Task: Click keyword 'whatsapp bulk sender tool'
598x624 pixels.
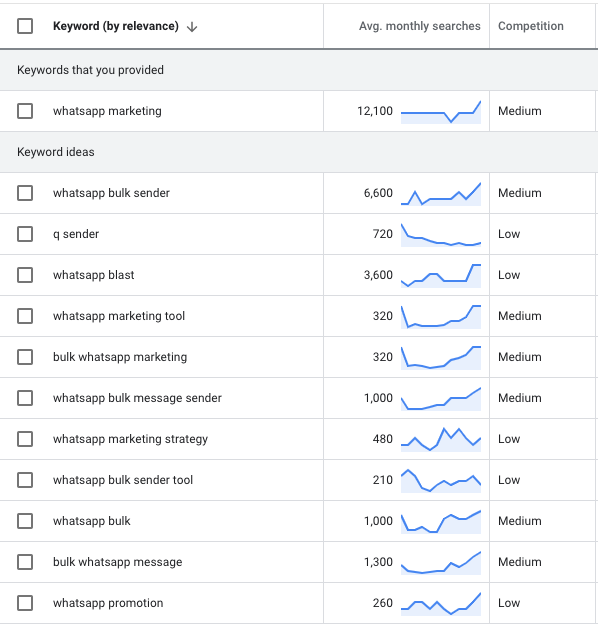Action: click(x=123, y=480)
